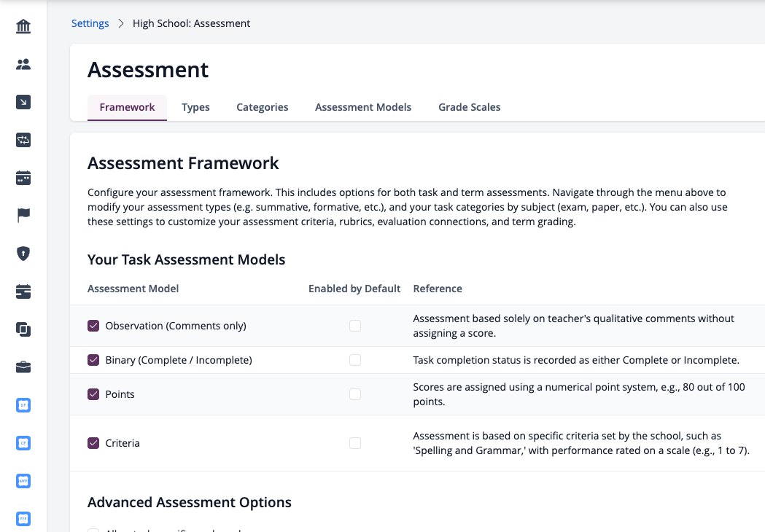Switch to the Types tab

coord(195,107)
